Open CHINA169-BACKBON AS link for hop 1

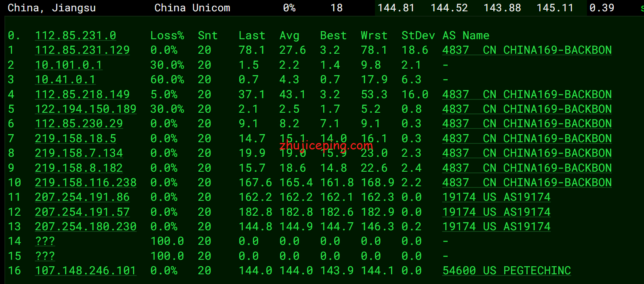[527, 50]
